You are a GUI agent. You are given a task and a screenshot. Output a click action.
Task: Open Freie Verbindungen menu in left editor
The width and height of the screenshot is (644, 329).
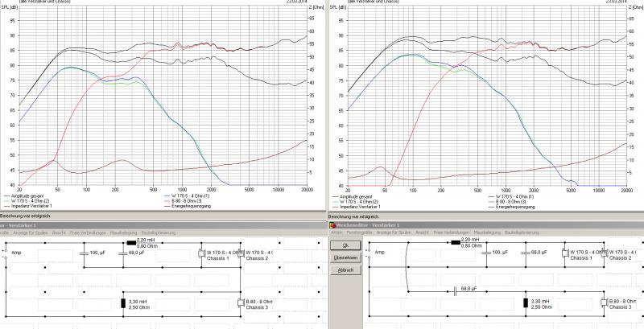click(x=88, y=232)
